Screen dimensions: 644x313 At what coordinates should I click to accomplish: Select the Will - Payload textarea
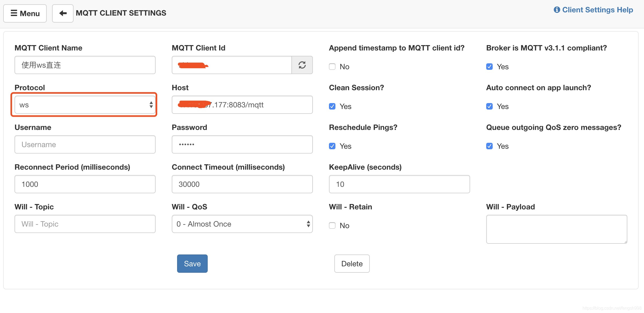pyautogui.click(x=557, y=229)
